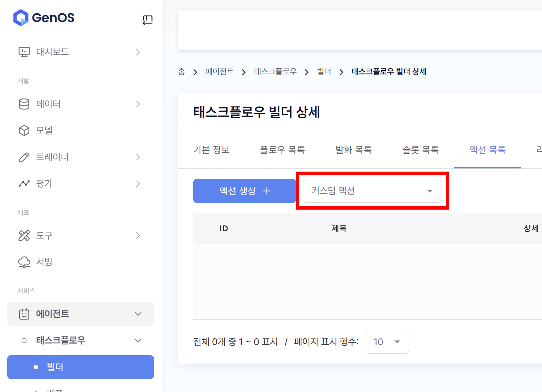This screenshot has height=392, width=542.
Task: Open the 커스텀 액션 dropdown
Action: point(372,191)
